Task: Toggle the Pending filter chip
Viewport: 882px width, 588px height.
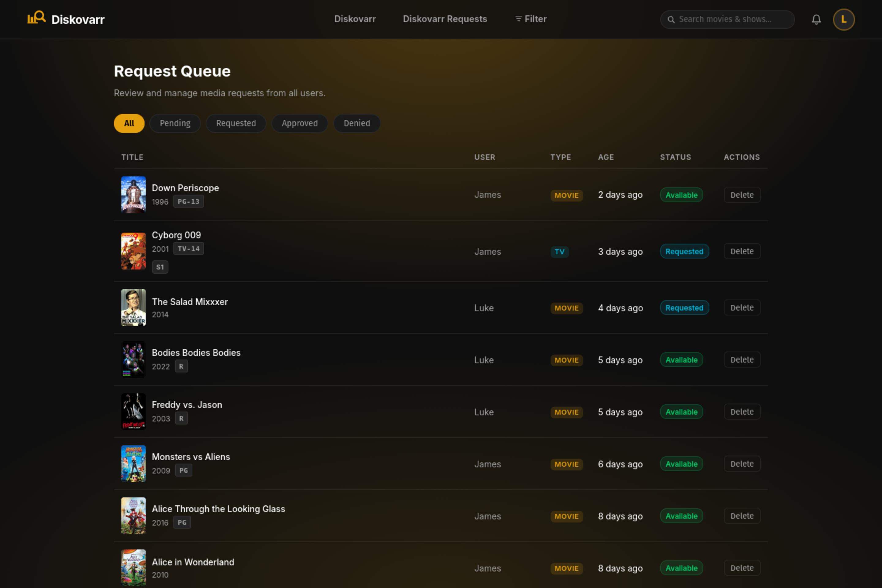Action: pos(175,123)
